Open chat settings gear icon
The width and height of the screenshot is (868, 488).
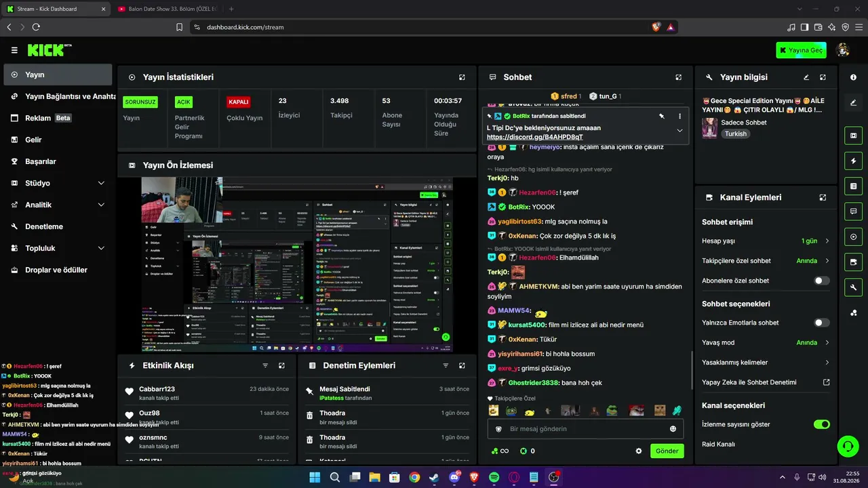(x=638, y=451)
